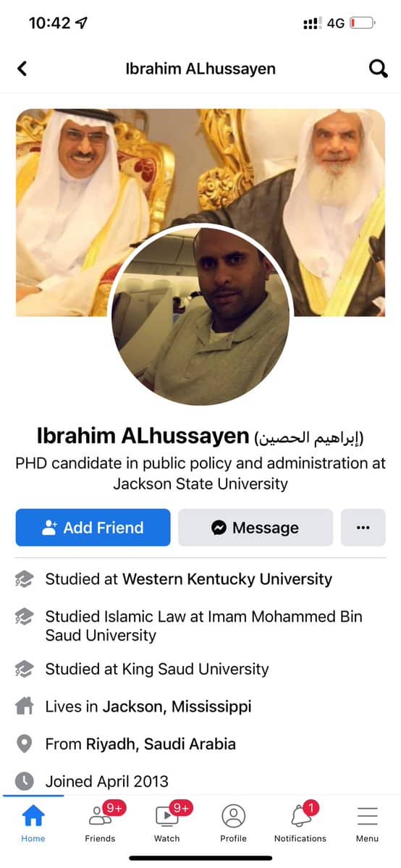Click the Add Friend button
401x868 pixels.
[x=93, y=528]
